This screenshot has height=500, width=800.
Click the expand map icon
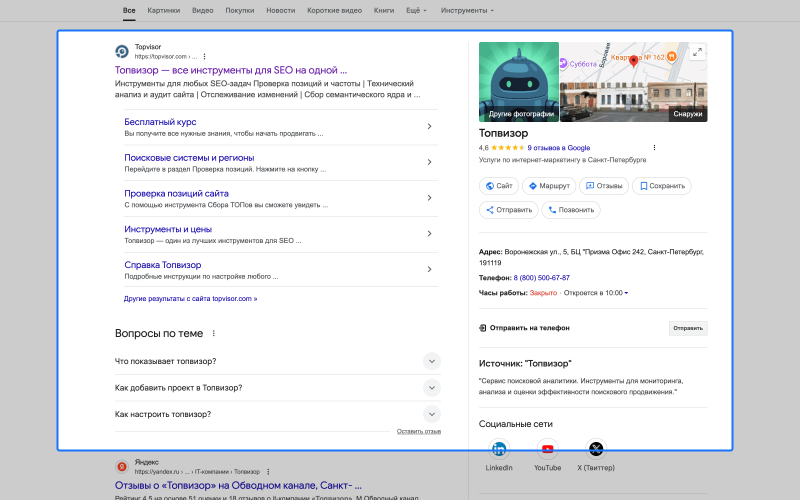697,52
